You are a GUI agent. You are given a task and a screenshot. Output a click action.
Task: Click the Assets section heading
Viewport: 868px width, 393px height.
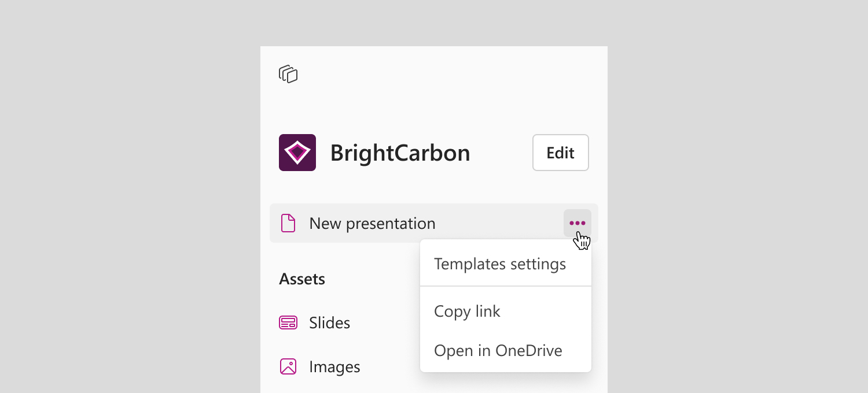[x=302, y=279]
